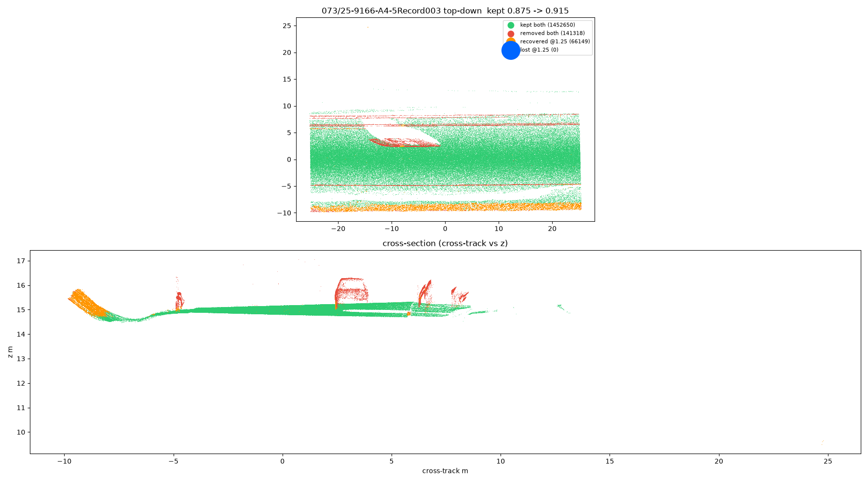Click the 'z m' y-axis label

click(x=11, y=352)
